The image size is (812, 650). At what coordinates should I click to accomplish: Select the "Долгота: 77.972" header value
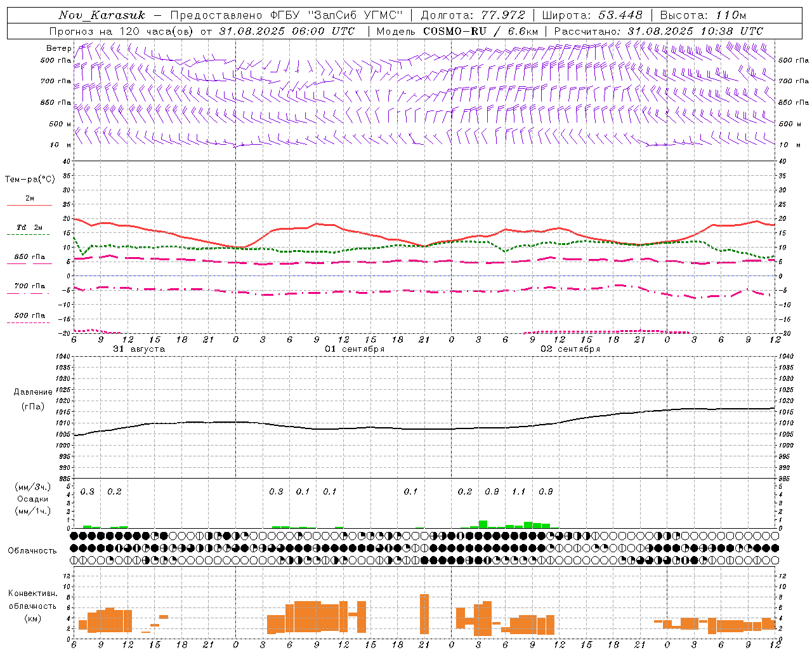[473, 15]
